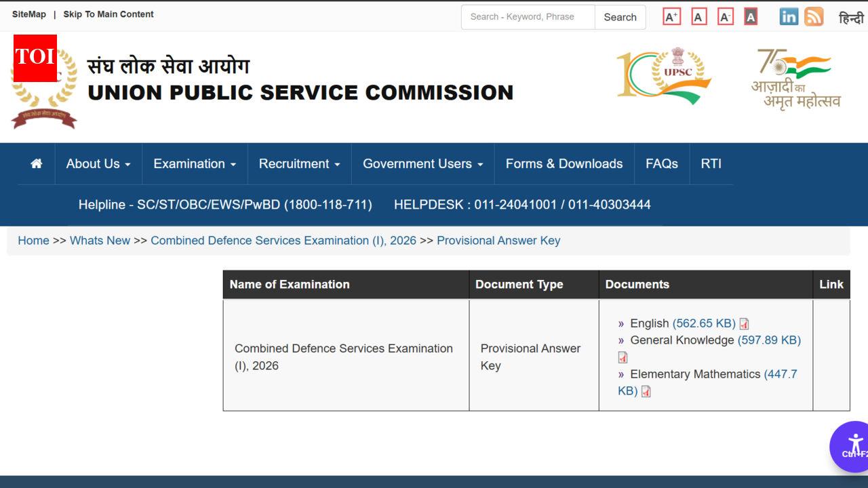The width and height of the screenshot is (868, 488).
Task: Click inside the keyword search field
Action: (528, 16)
